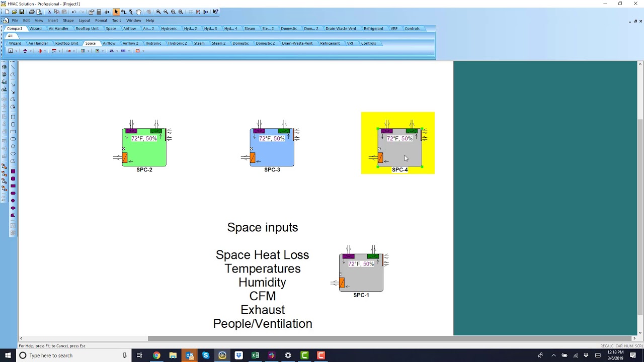
Task: Expand the last orange square dropdown
Action: [143, 51]
